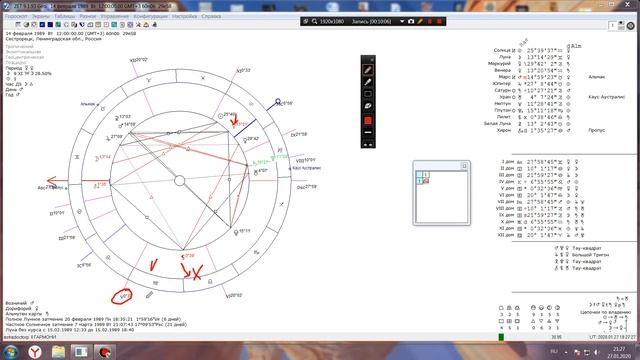This screenshot has width=640, height=360.
Task: Click the Геоцентрическая label
Action: 24,57
